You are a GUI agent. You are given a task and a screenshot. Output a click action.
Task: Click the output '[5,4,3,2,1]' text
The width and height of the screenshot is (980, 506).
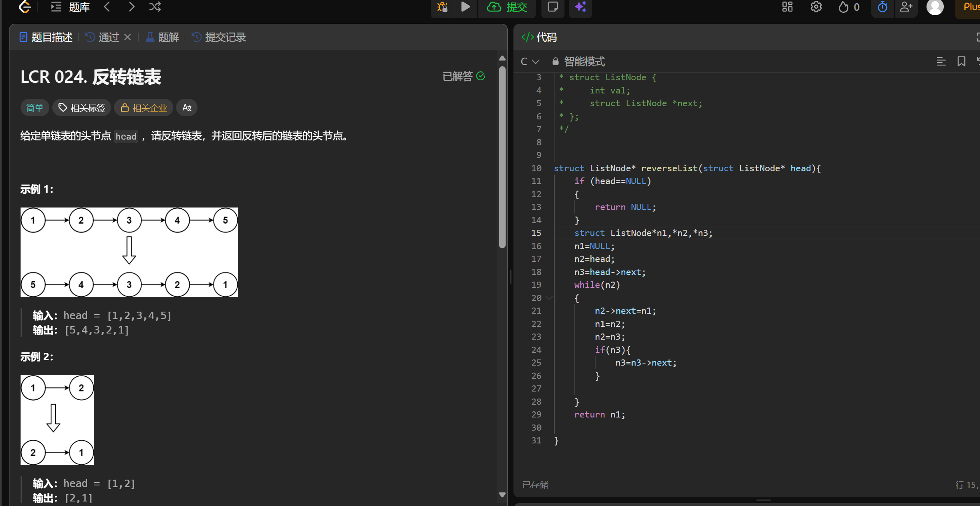coord(97,330)
